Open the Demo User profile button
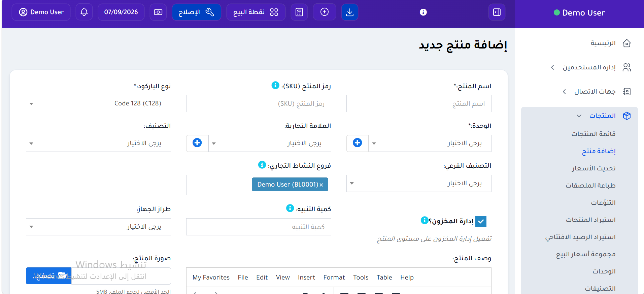 coord(41,12)
